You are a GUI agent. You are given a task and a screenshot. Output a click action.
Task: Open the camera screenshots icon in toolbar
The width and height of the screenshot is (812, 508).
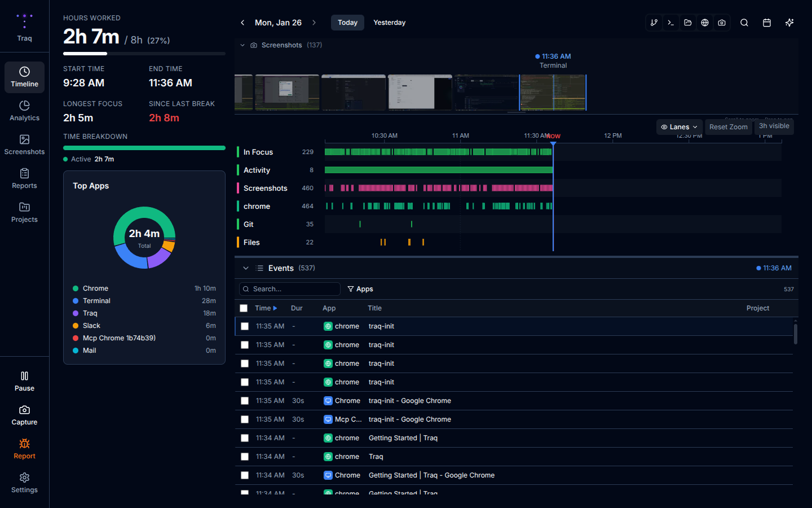(x=722, y=23)
